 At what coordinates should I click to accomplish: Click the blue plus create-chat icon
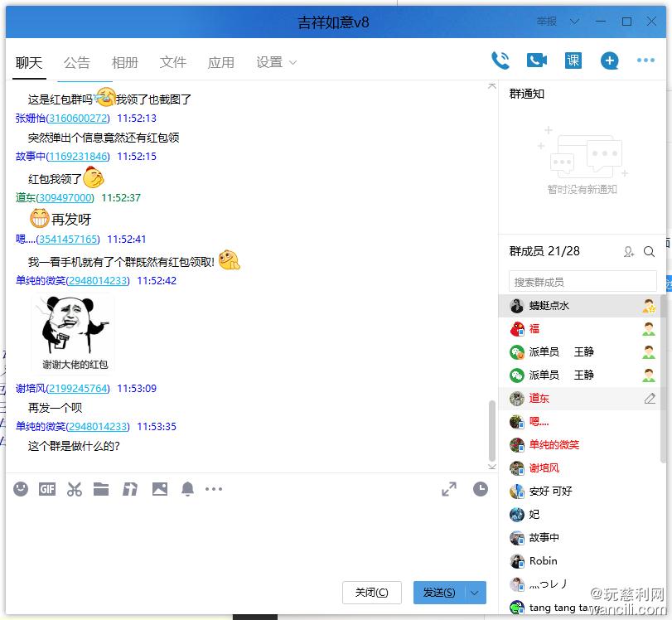(609, 60)
